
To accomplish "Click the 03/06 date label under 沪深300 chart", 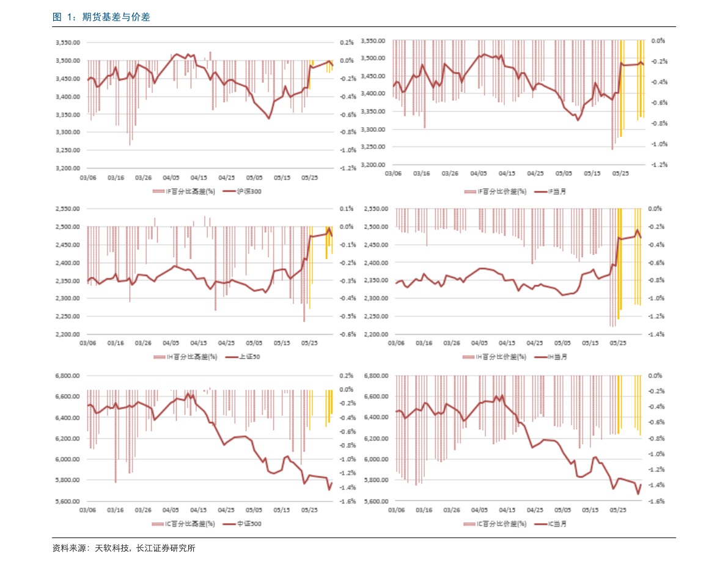I will (x=89, y=178).
